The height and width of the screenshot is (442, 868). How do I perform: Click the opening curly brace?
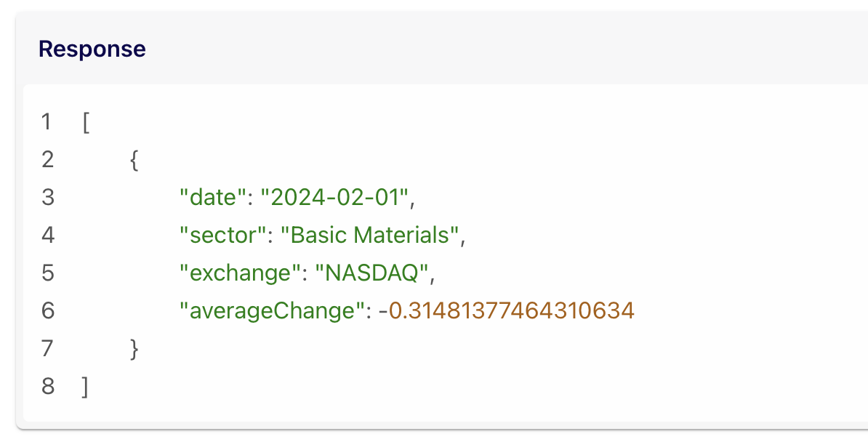pos(134,159)
